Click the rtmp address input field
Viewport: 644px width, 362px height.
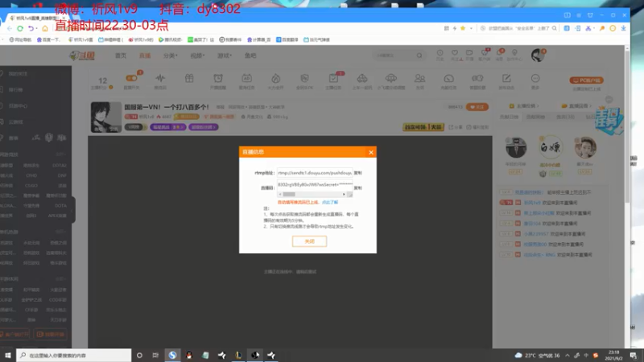[315, 173]
